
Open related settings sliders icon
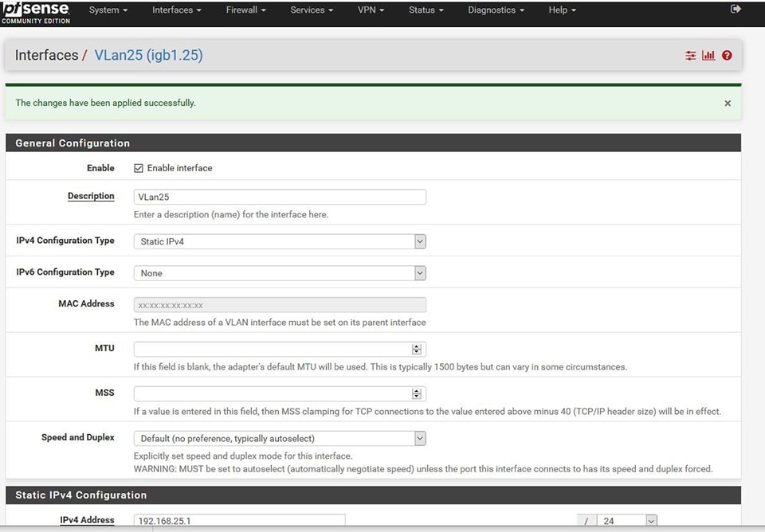pyautogui.click(x=690, y=56)
